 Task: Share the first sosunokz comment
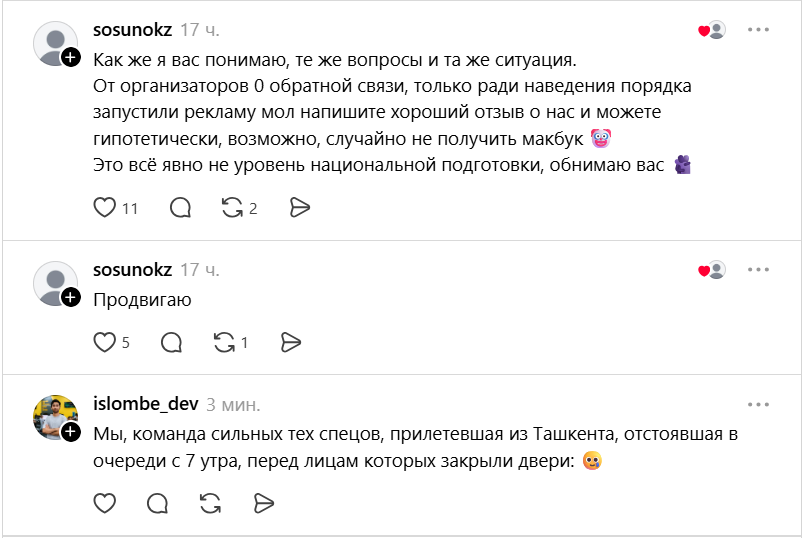point(300,208)
